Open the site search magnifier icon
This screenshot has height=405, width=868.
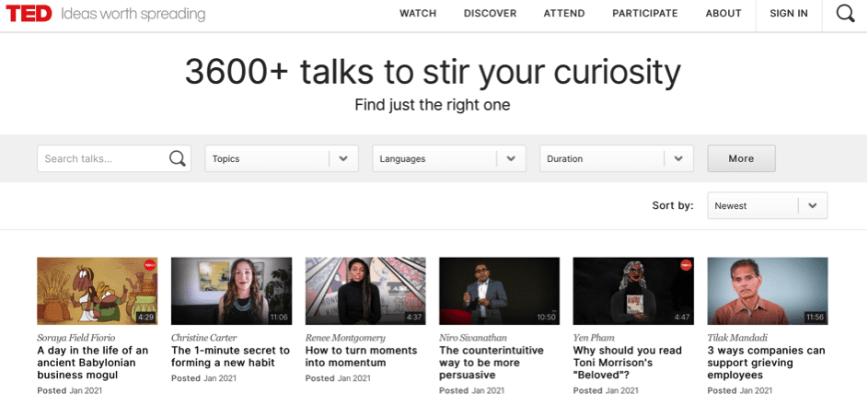pos(845,14)
